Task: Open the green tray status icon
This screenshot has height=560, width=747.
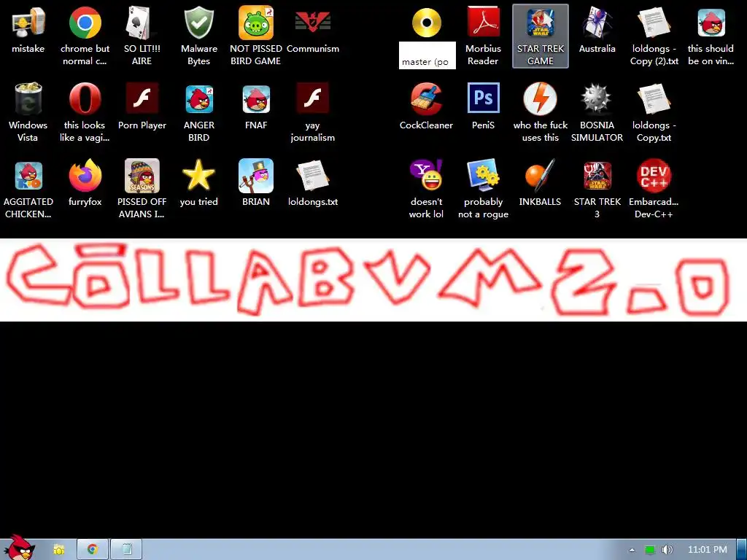Action: pos(650,550)
